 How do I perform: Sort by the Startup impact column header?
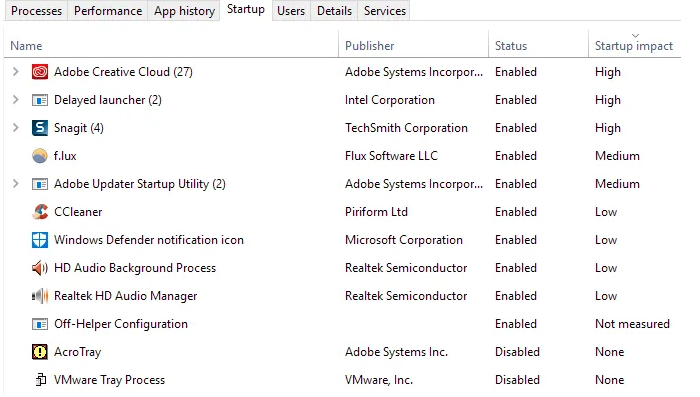click(x=634, y=46)
